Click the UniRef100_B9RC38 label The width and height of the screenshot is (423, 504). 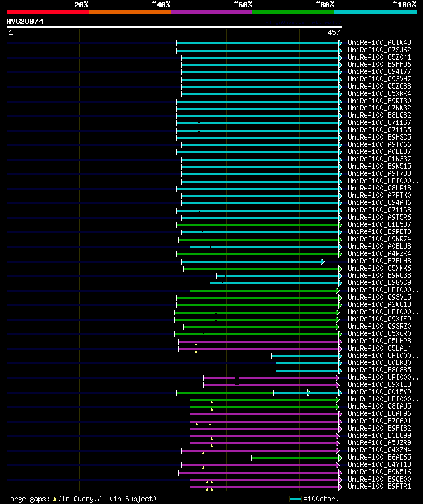[x=379, y=275]
